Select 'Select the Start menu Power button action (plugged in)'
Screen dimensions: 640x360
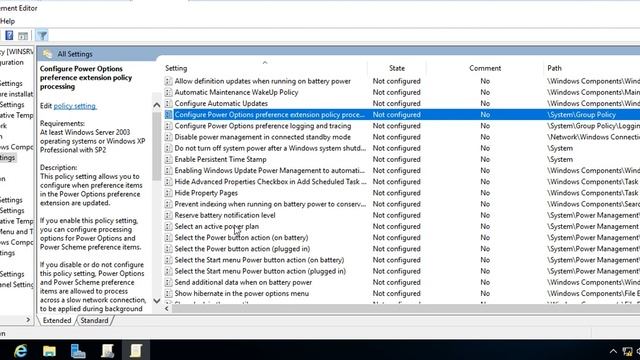pyautogui.click(x=260, y=271)
